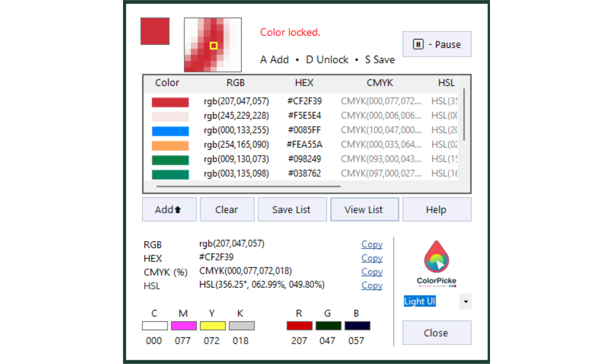Click the Pause button

(x=437, y=44)
